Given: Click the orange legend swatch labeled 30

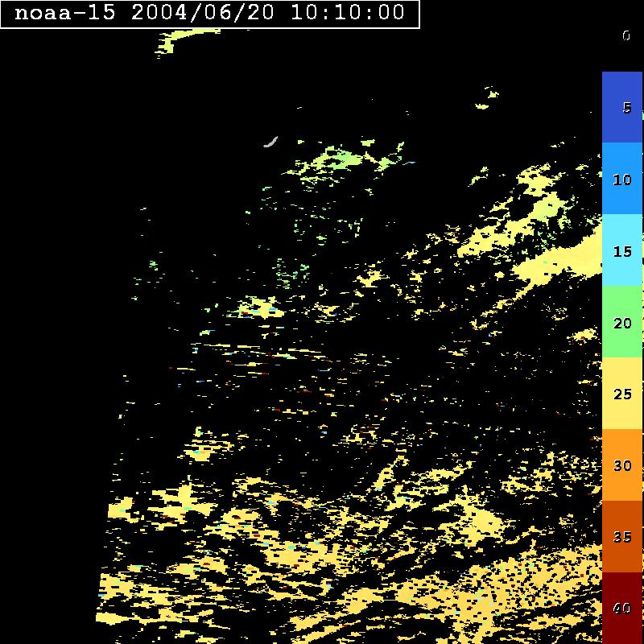Looking at the screenshot, I should tap(621, 465).
